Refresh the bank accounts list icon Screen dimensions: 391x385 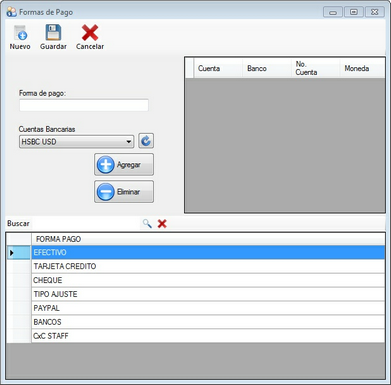pos(146,141)
